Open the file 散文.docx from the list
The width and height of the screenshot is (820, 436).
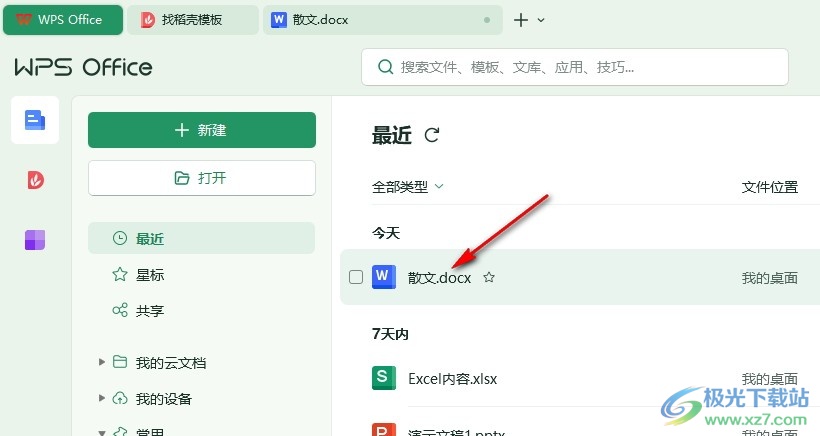point(439,278)
